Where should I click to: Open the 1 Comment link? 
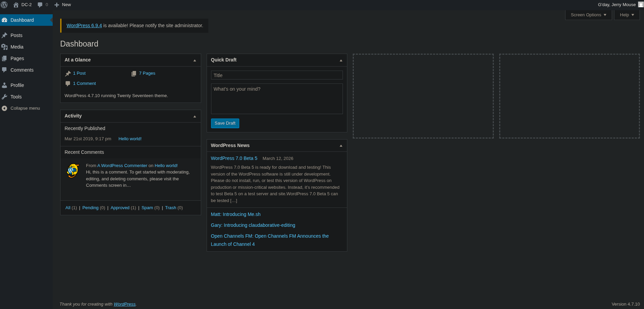click(84, 84)
